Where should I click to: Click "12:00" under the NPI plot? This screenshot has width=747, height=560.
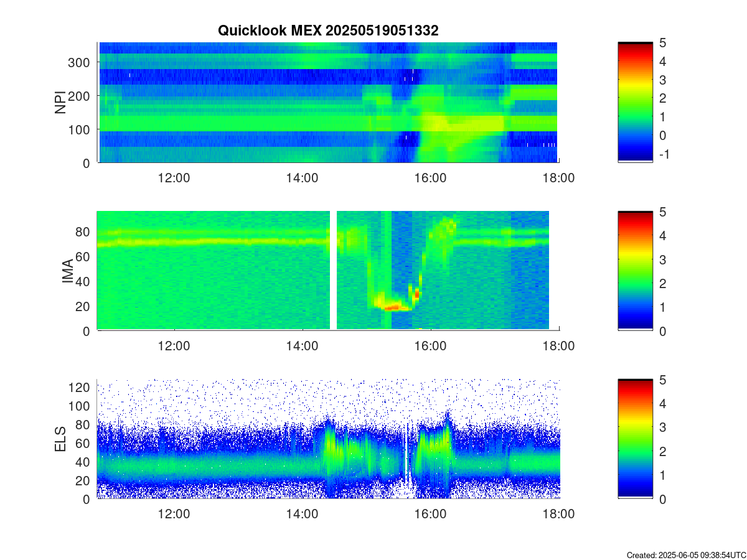point(174,178)
